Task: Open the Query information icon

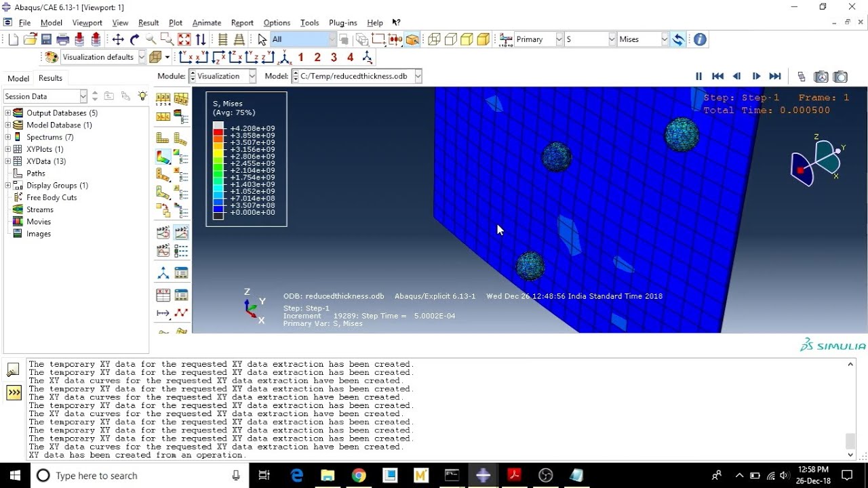Action: [x=700, y=39]
